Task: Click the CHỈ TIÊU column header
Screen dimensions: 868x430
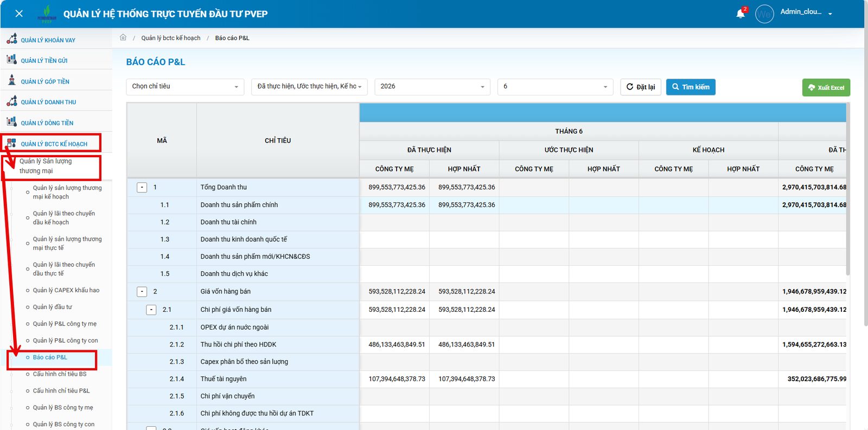Action: (278, 140)
